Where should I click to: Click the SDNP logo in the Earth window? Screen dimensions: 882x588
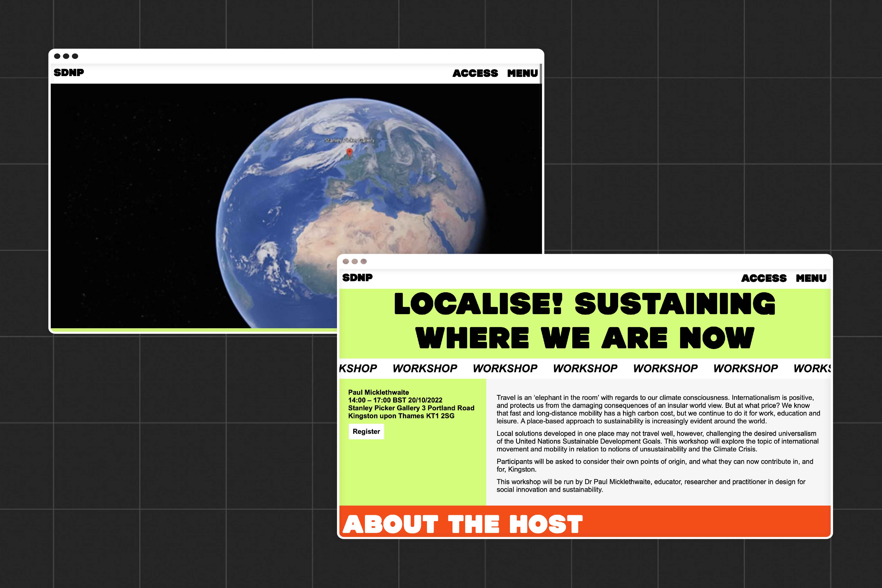[x=69, y=73]
